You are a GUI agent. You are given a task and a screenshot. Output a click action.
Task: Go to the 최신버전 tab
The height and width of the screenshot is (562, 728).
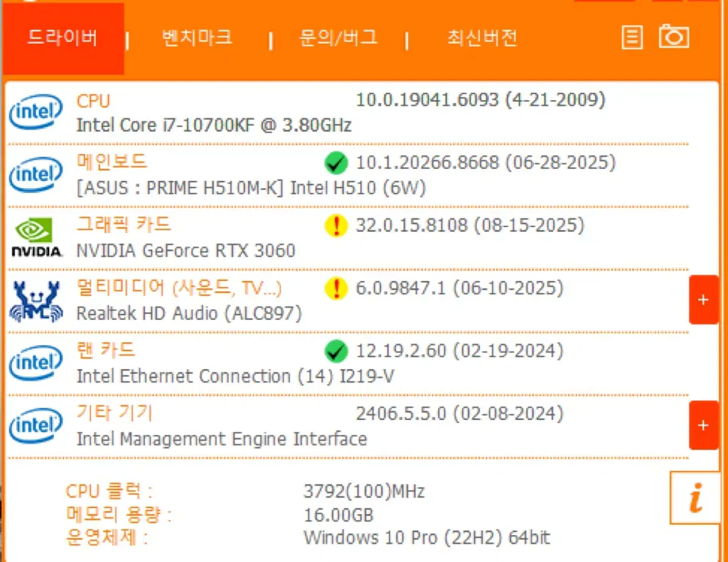tap(482, 38)
